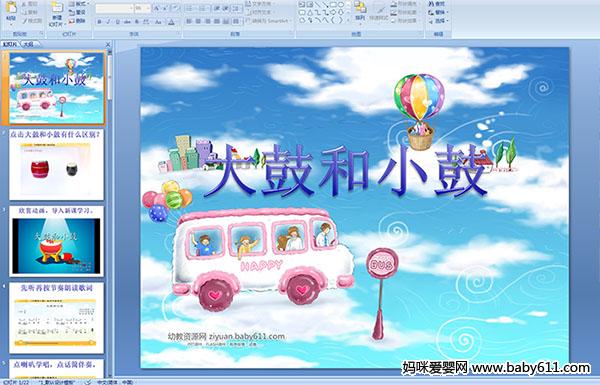Select the oval shape in shapes gallery
This screenshot has width=600, height=385.
[340, 5]
